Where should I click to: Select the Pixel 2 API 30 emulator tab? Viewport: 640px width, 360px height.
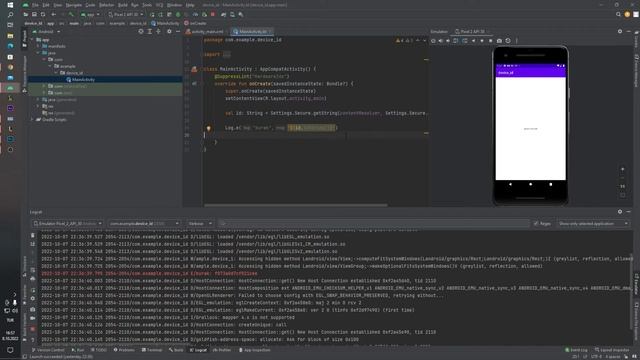coord(471,31)
